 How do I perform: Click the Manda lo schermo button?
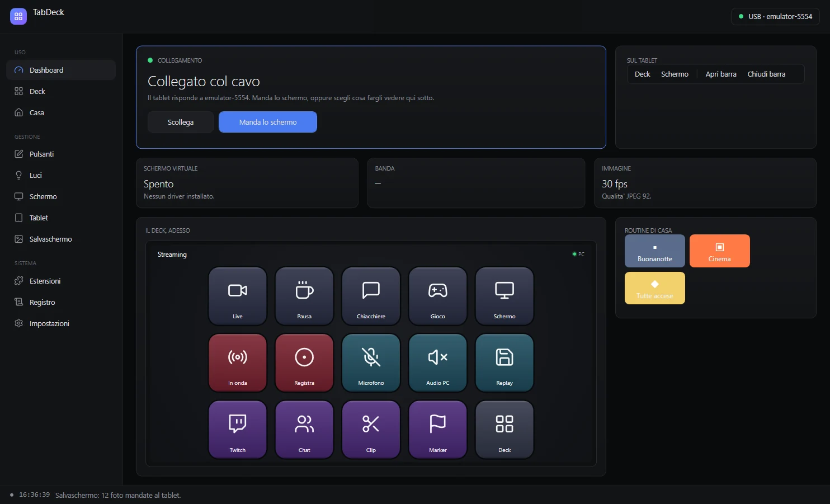tap(268, 122)
